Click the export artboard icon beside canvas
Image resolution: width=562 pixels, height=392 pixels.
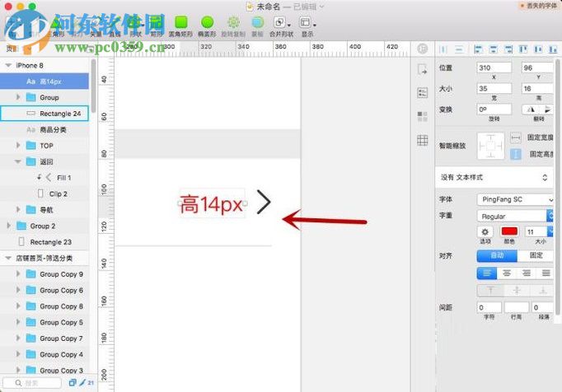(x=422, y=69)
